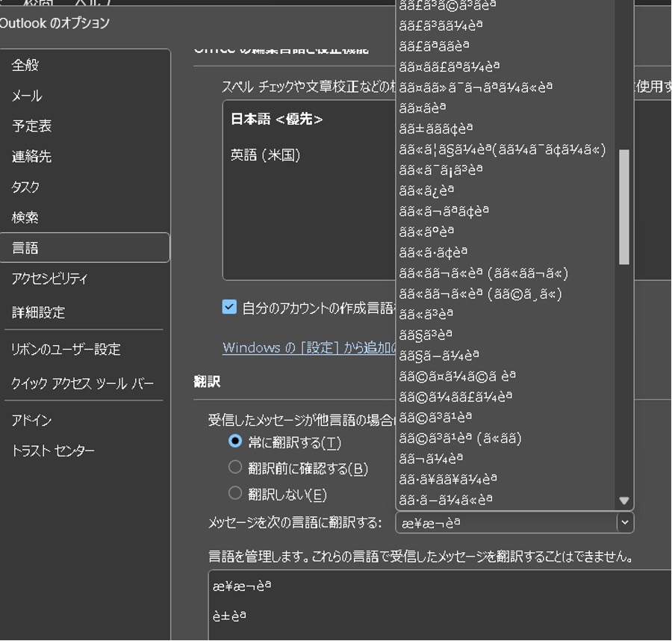Click the dropdown list's scroll-down arrow
The image size is (672, 641).
624,501
